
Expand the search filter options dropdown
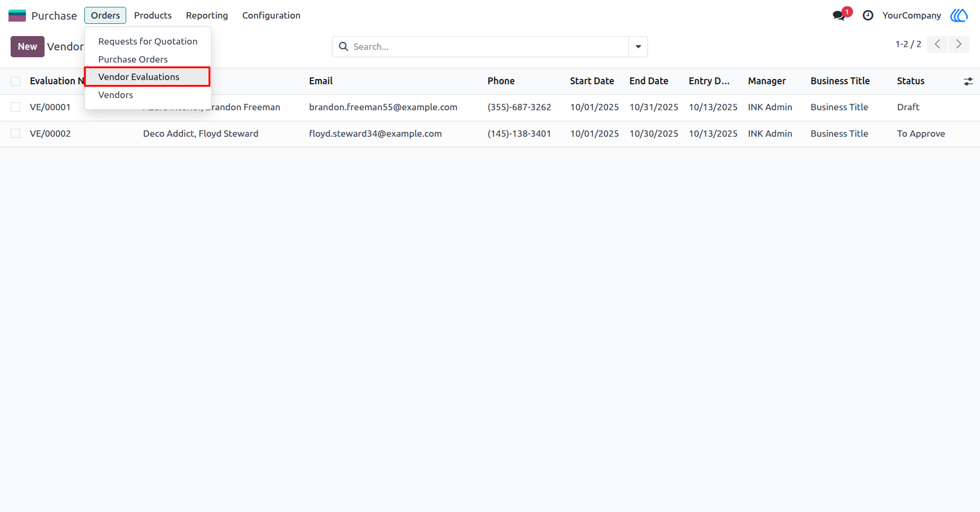pos(638,47)
